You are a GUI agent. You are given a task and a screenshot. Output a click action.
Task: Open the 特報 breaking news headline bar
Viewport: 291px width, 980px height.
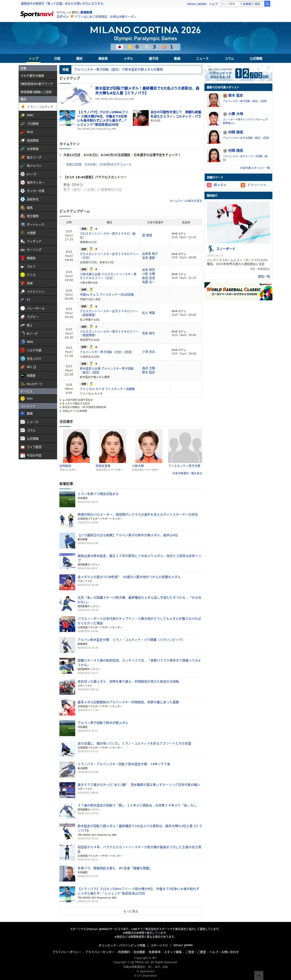point(131,70)
